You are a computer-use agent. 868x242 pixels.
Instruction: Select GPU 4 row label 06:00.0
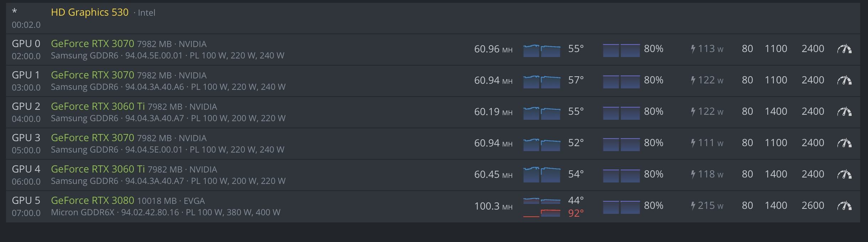click(26, 181)
